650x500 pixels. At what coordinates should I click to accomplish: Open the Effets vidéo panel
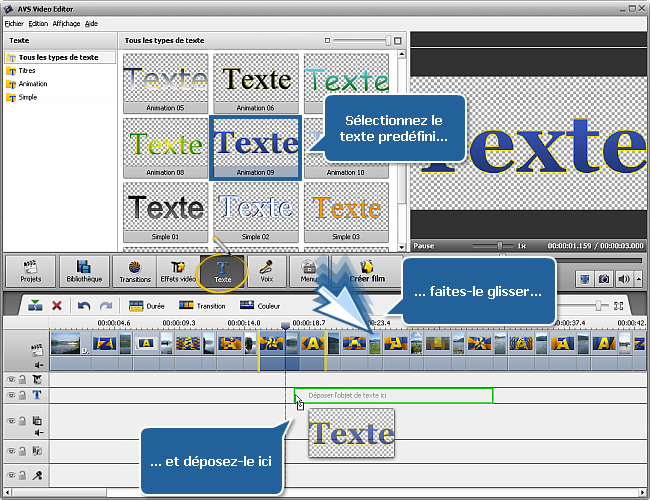pyautogui.click(x=178, y=271)
